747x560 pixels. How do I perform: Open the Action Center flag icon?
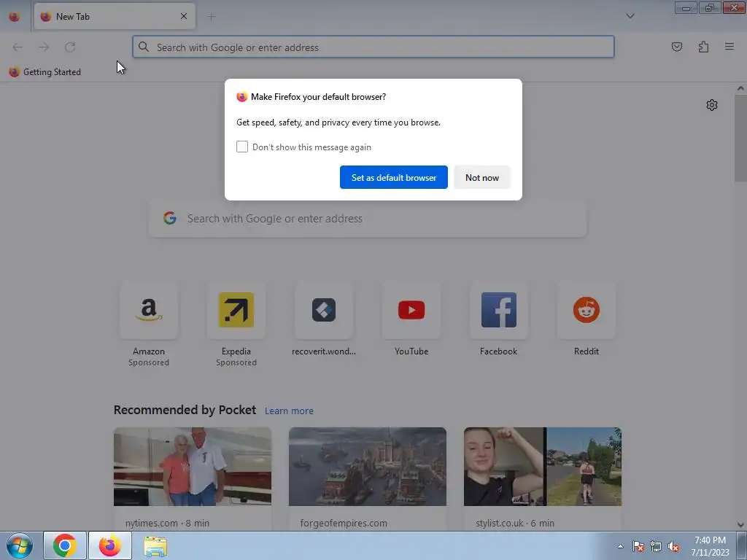pos(638,546)
